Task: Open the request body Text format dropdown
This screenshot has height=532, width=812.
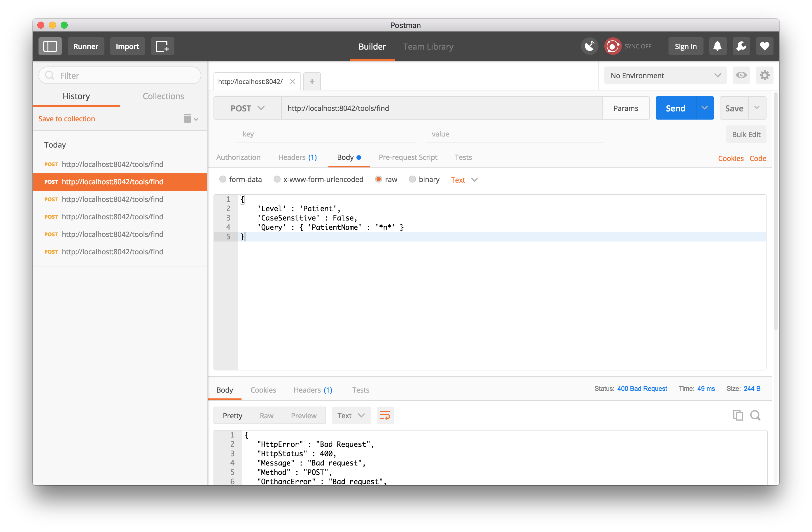Action: point(464,180)
